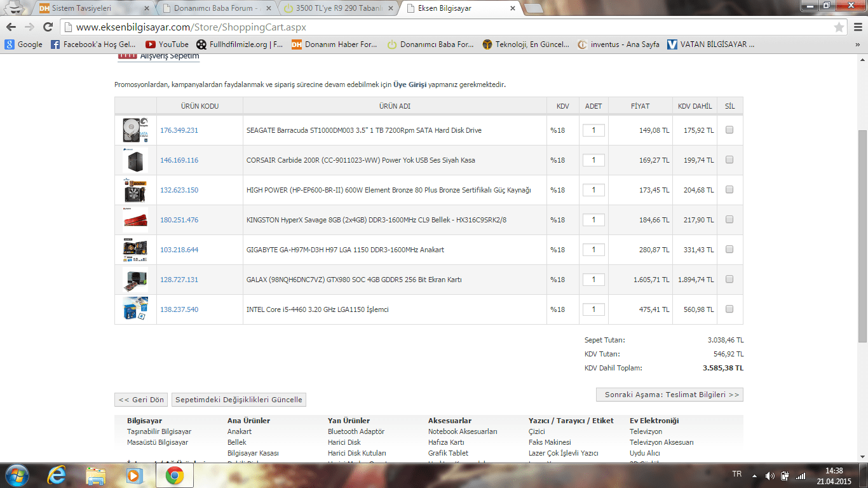Open product code 176.349.231 link

coord(179,130)
